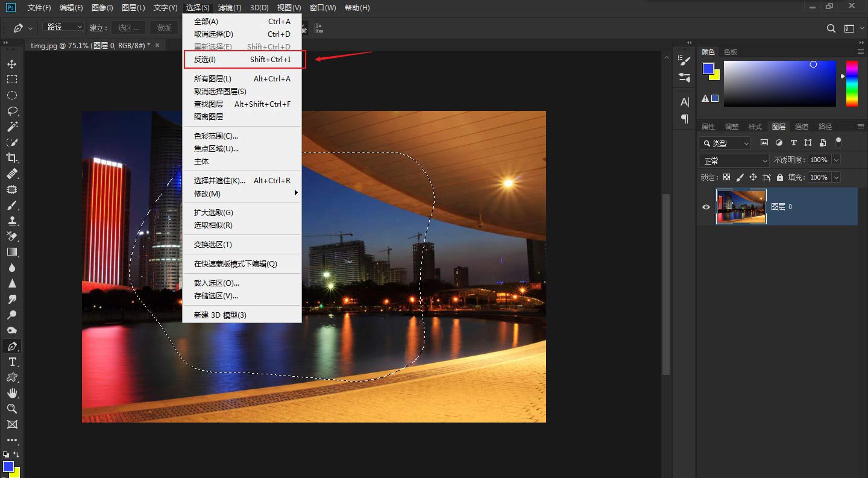Select the Rectangular Marquee tool
The image size is (868, 478).
pos(11,80)
